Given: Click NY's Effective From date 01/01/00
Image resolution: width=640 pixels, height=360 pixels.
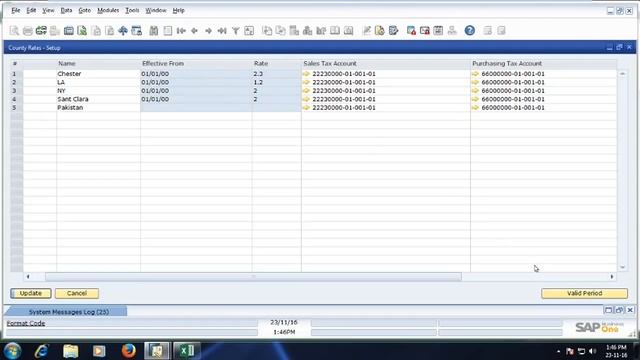Looking at the screenshot, I should [155, 91].
